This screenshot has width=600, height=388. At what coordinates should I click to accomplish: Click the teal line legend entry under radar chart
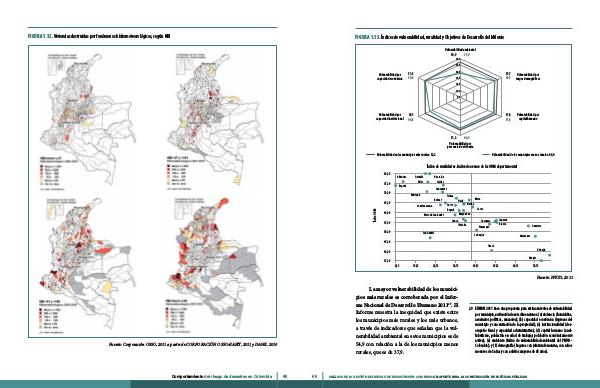[x=518, y=155]
